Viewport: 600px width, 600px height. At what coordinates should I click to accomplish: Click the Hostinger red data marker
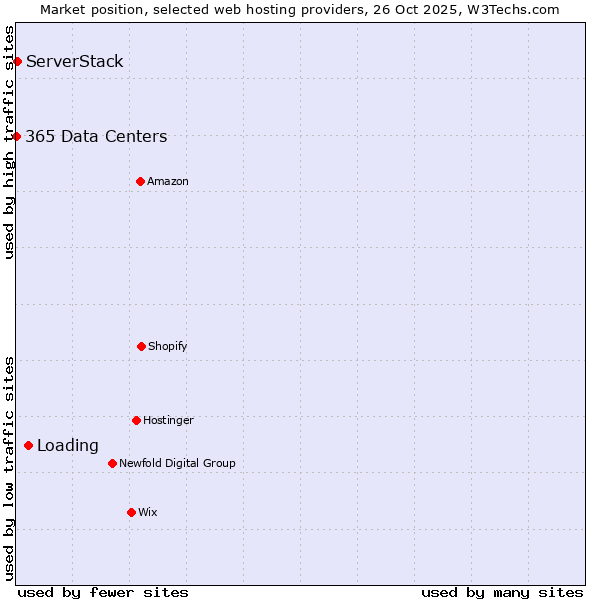136,420
